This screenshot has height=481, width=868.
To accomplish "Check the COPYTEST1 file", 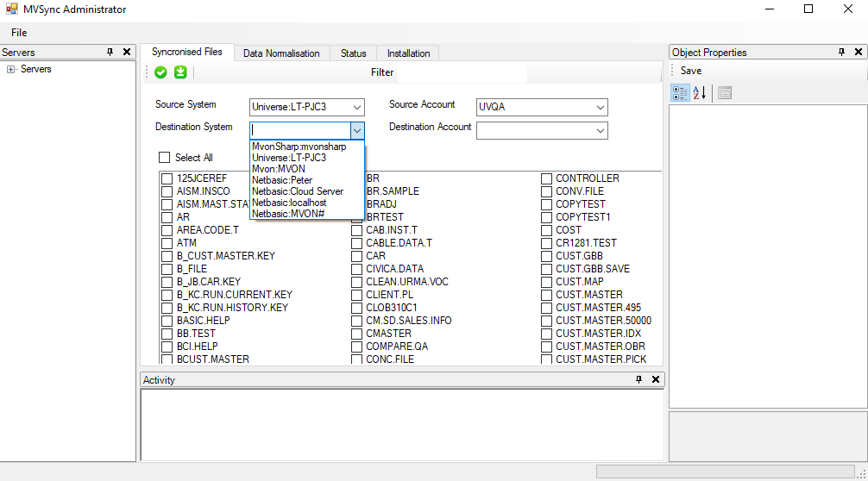I will [x=546, y=217].
